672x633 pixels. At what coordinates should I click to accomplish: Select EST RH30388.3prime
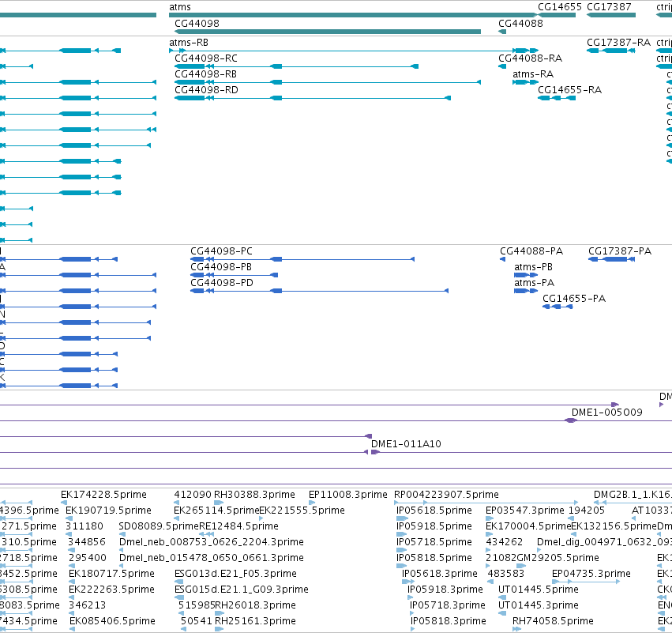pos(254,495)
